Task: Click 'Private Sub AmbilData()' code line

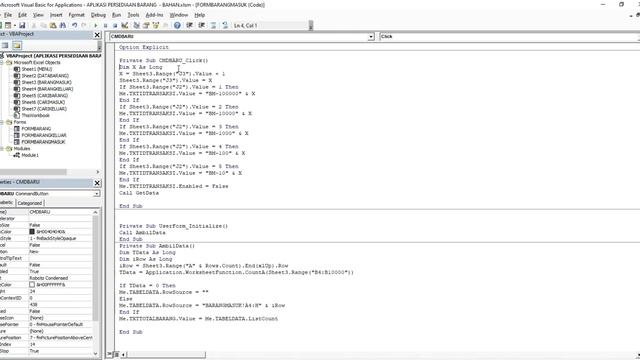Action: click(x=157, y=246)
